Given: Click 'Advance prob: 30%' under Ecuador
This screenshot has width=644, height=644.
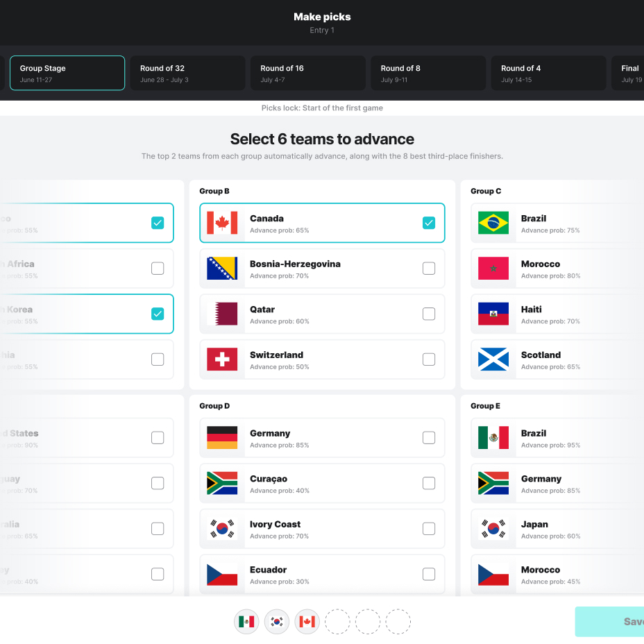Looking at the screenshot, I should (x=279, y=582).
